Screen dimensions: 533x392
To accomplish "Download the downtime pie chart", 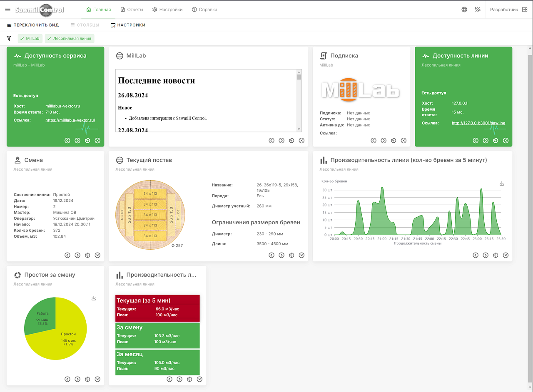I will pyautogui.click(x=94, y=298).
